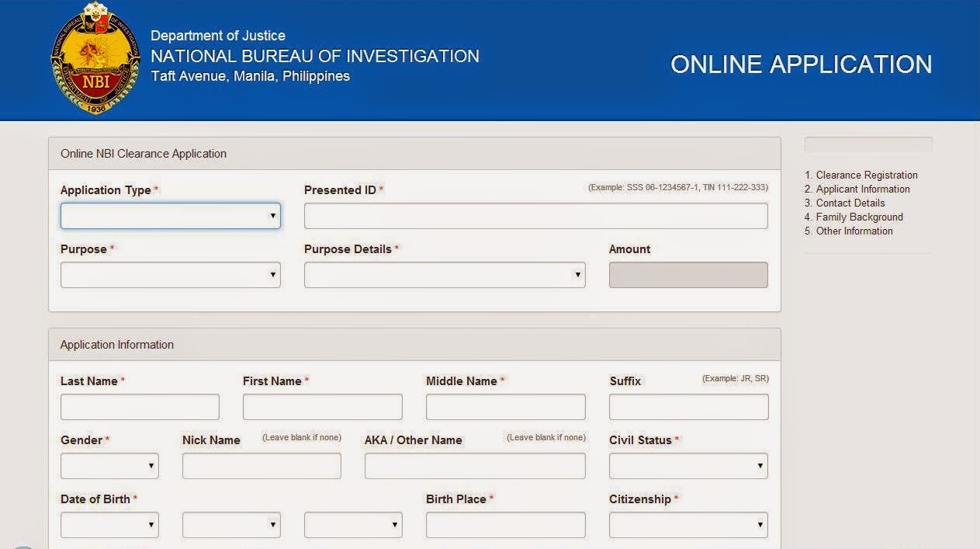Viewport: 980px width, 549px height.
Task: Open the third Date of Birth dropdown
Action: click(353, 525)
